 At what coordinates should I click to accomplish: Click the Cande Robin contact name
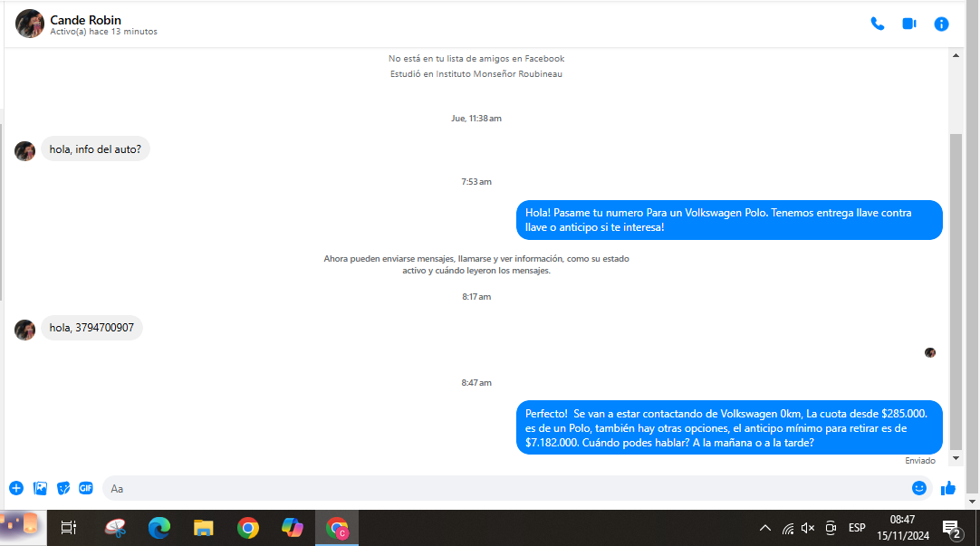pyautogui.click(x=86, y=20)
